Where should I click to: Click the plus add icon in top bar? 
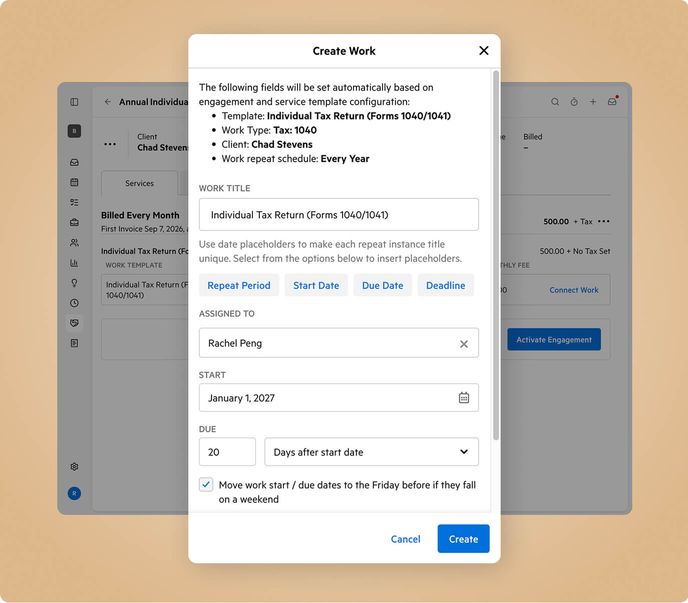point(593,102)
